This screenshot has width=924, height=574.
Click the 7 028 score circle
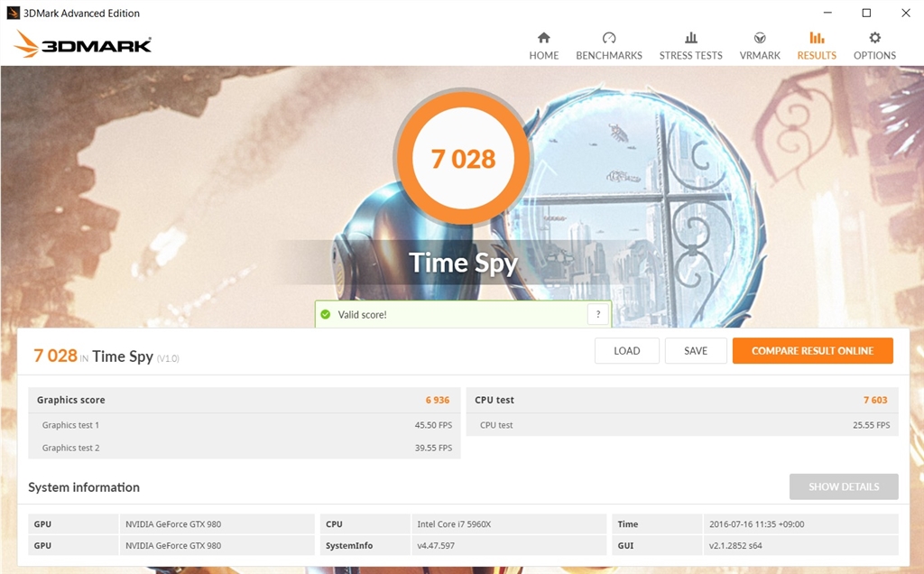tap(463, 159)
